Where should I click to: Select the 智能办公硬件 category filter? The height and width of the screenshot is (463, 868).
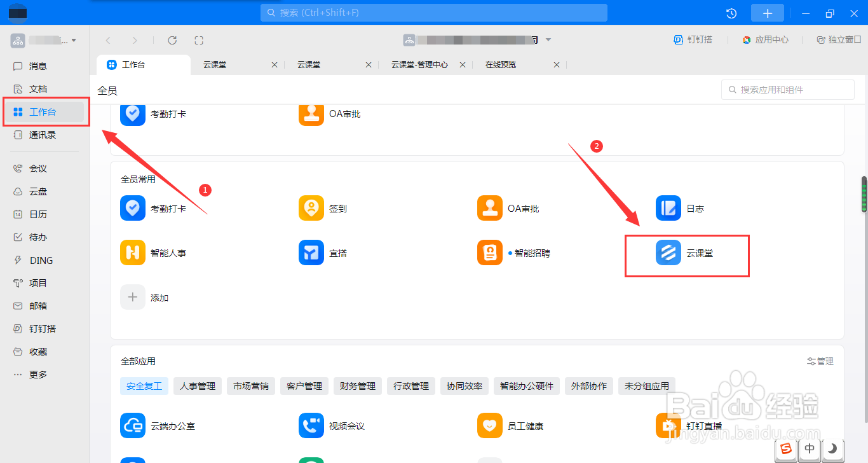[x=527, y=386]
